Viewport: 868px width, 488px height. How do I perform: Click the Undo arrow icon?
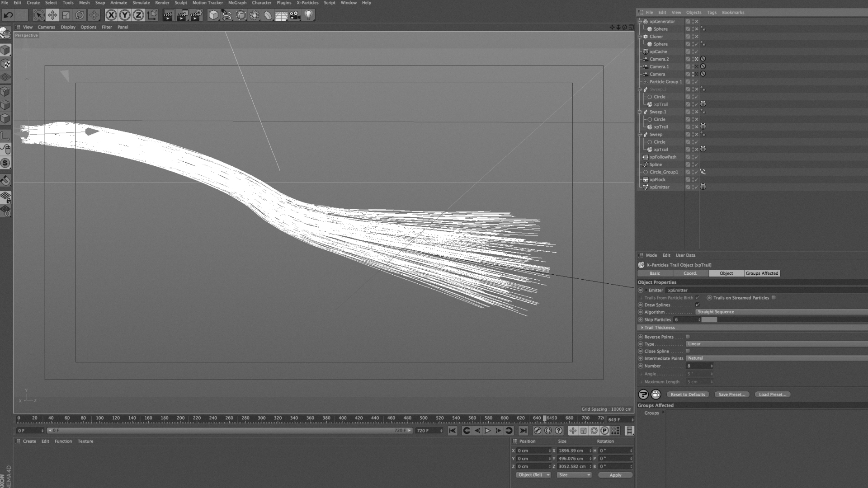tap(8, 15)
